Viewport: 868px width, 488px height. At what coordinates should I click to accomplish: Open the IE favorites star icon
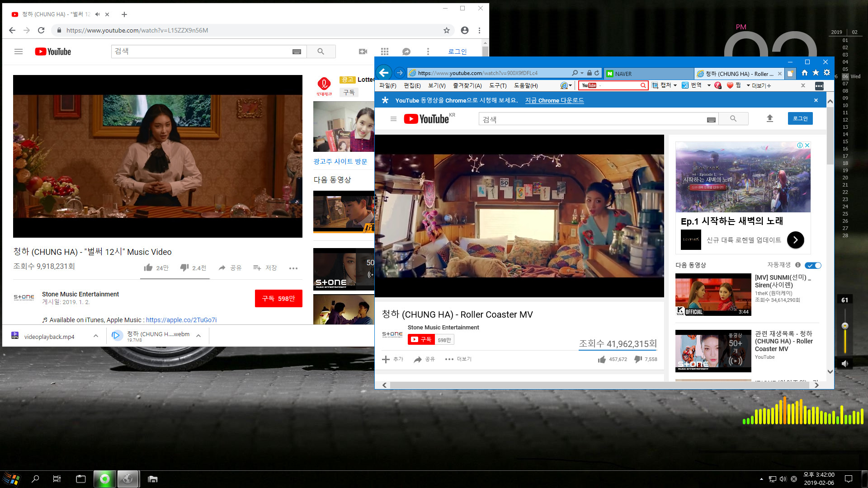click(x=816, y=73)
